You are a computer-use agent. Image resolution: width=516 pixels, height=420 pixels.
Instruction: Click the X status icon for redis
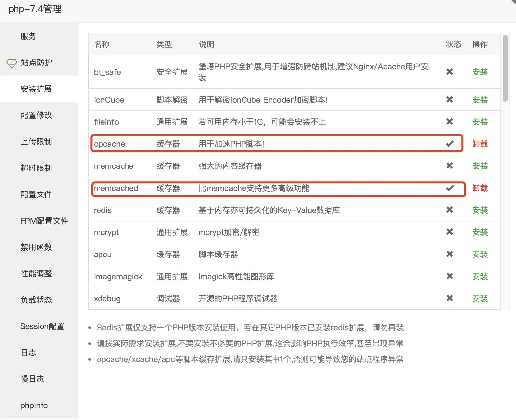click(449, 210)
